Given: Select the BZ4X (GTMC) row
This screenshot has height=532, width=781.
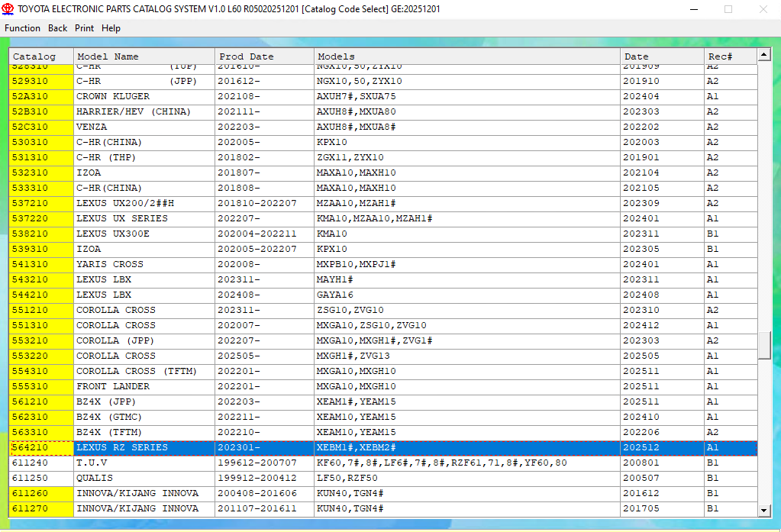Looking at the screenshot, I should click(383, 418).
